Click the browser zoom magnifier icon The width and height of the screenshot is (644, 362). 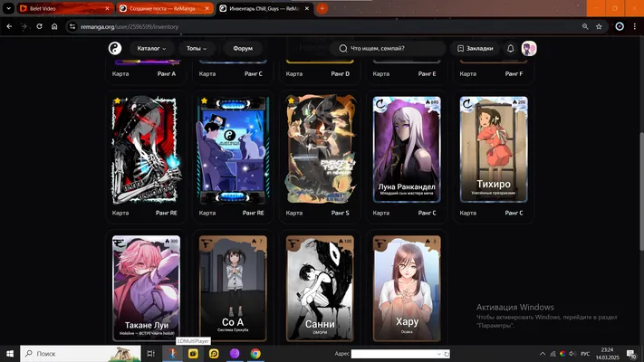pyautogui.click(x=585, y=26)
